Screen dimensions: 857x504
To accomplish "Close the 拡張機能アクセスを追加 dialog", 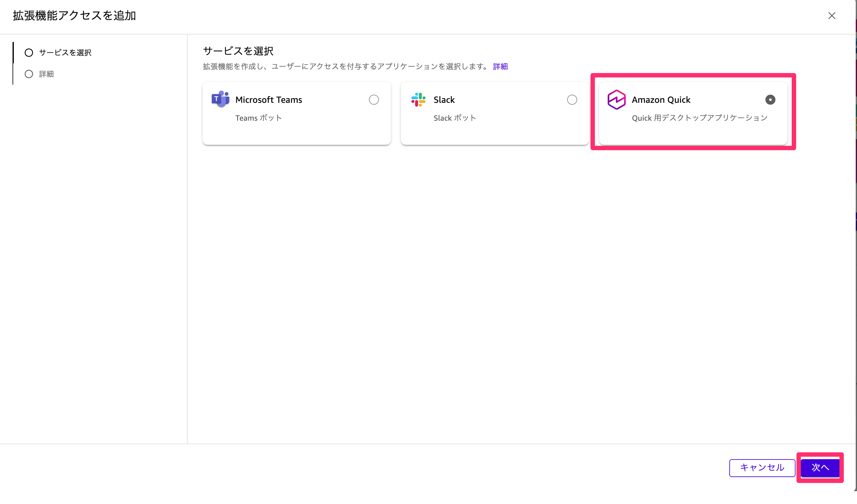I will [832, 16].
